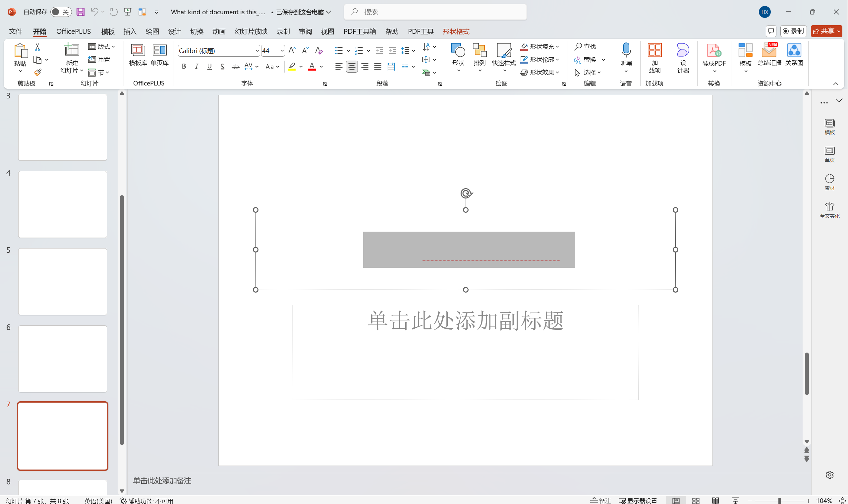Open 总结汇报 resource
The width and height of the screenshot is (848, 504).
tap(769, 55)
